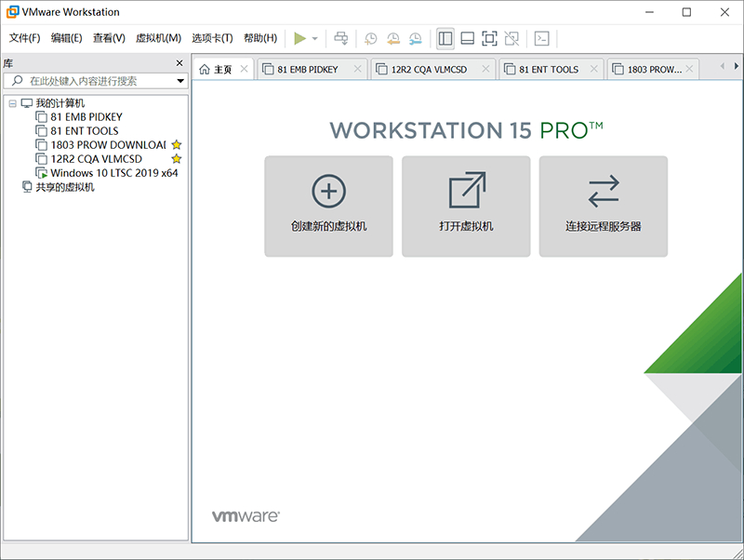Open the power options dropdown arrow
Image resolution: width=744 pixels, height=560 pixels.
(315, 38)
